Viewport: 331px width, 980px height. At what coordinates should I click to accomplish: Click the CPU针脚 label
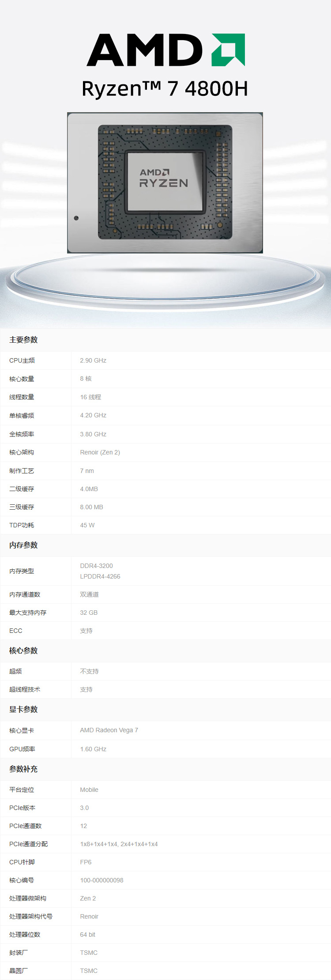click(22, 862)
